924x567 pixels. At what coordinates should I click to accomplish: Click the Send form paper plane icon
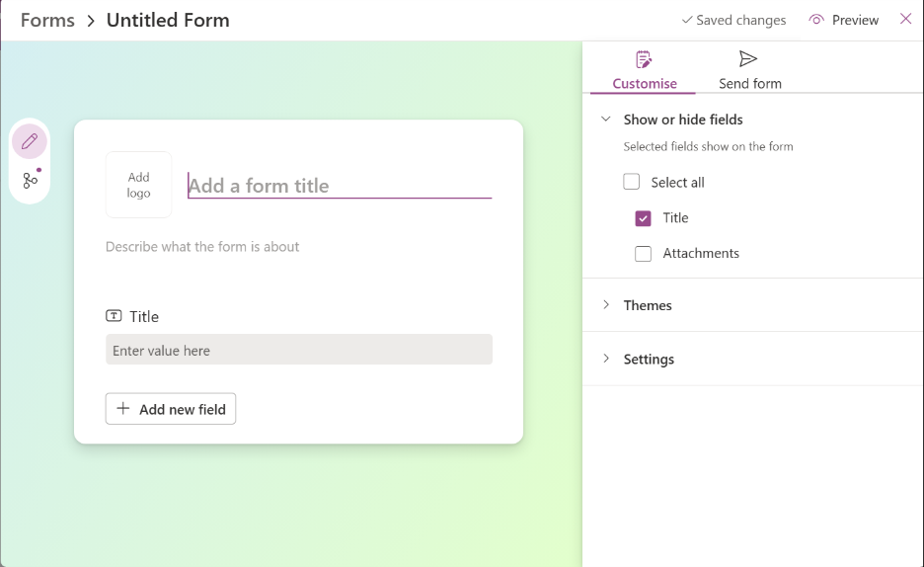(x=748, y=59)
